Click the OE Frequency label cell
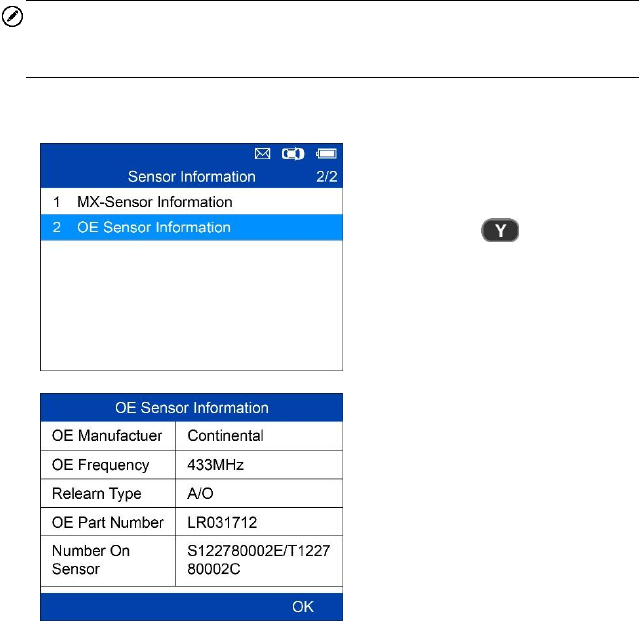This screenshot has height=621, width=639. click(x=108, y=465)
